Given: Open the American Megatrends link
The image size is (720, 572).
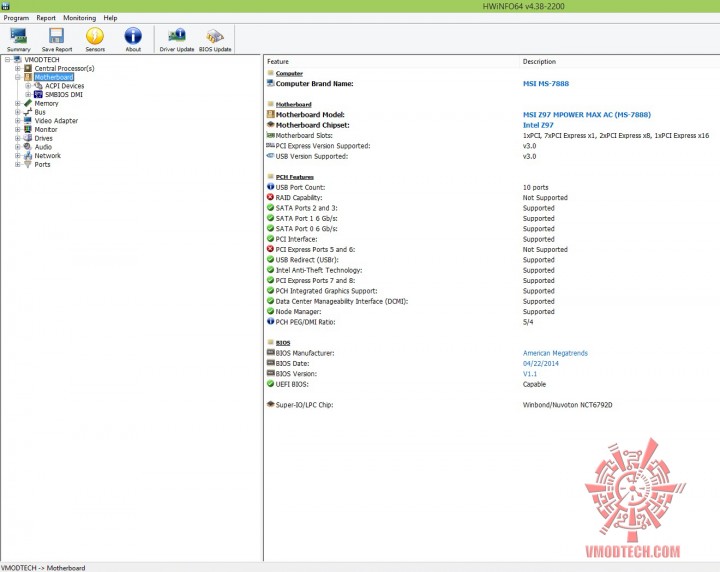Looking at the screenshot, I should coord(555,353).
